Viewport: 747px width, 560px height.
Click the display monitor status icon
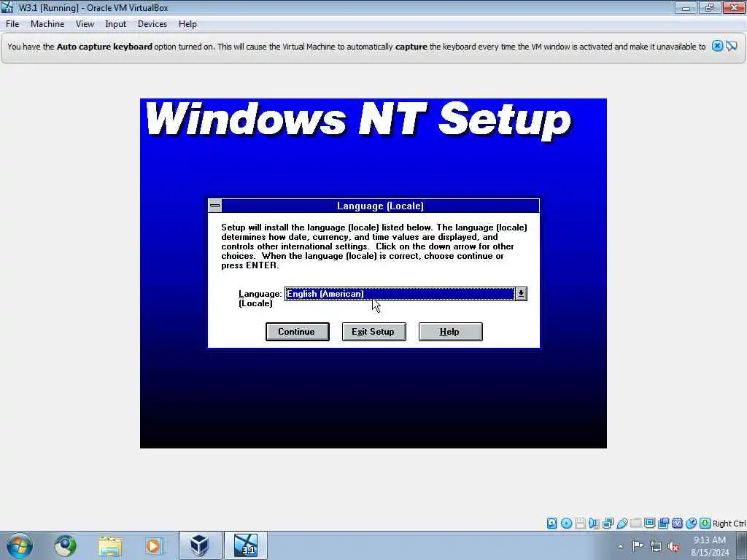[649, 524]
